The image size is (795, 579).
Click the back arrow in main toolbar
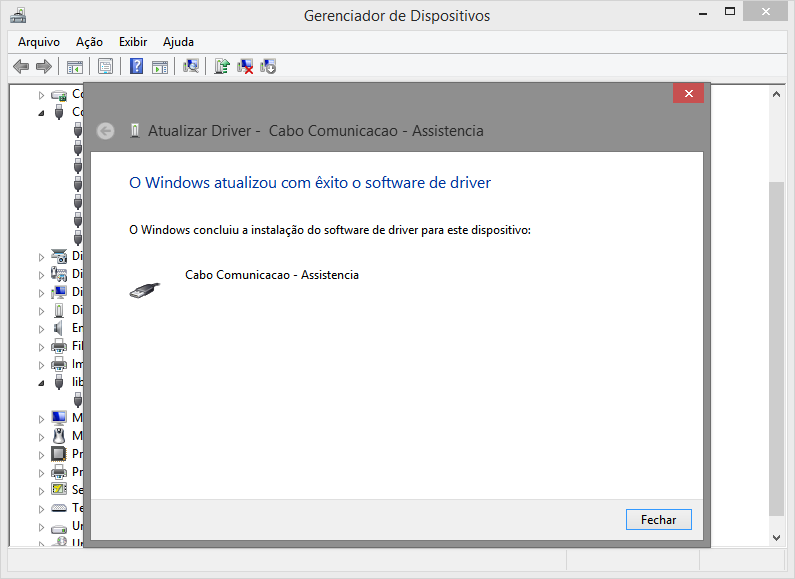click(21, 67)
